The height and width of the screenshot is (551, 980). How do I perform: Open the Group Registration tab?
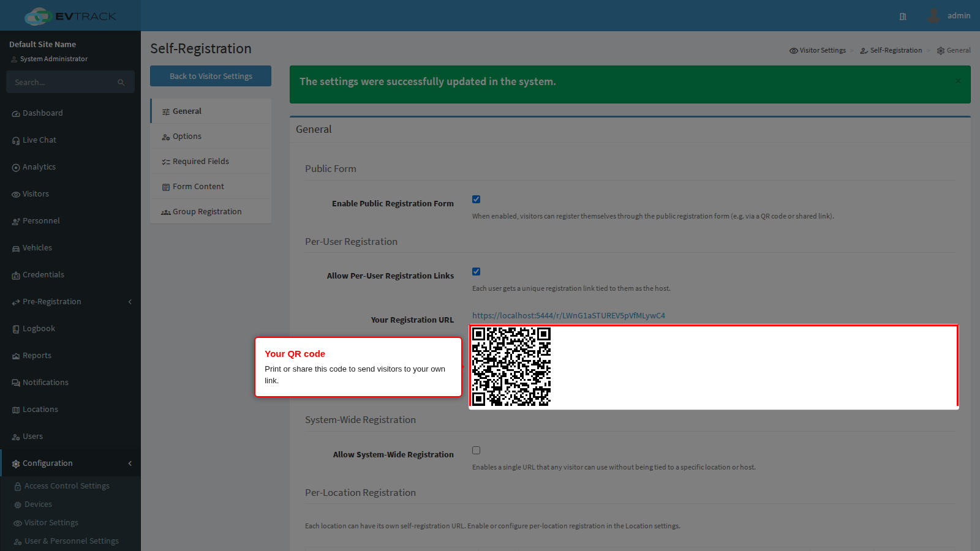click(211, 212)
